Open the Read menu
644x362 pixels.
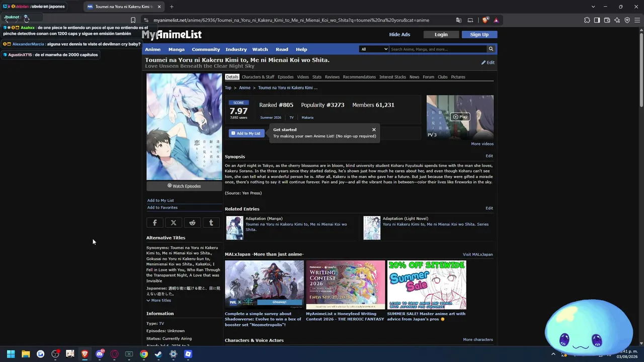pyautogui.click(x=282, y=49)
